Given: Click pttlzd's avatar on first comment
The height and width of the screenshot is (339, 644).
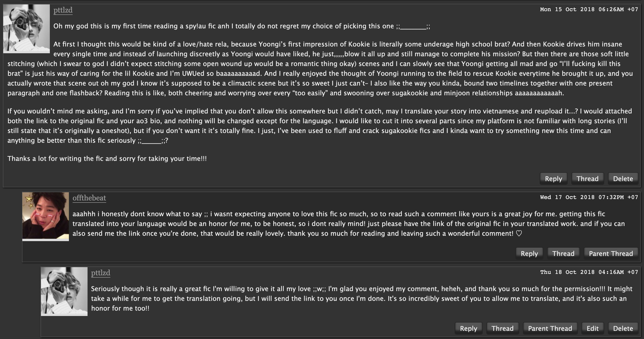Looking at the screenshot, I should pos(26,28).
